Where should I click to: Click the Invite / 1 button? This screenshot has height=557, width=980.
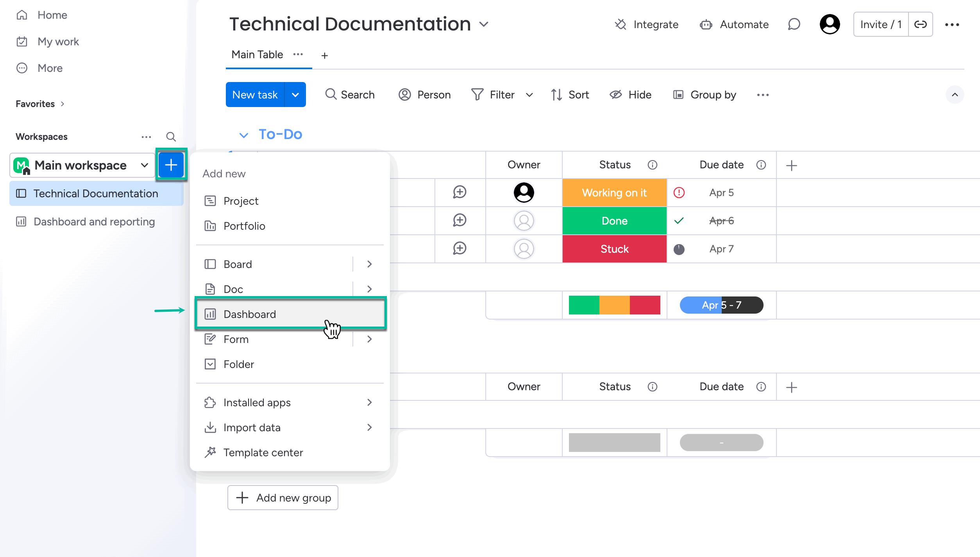click(x=880, y=24)
